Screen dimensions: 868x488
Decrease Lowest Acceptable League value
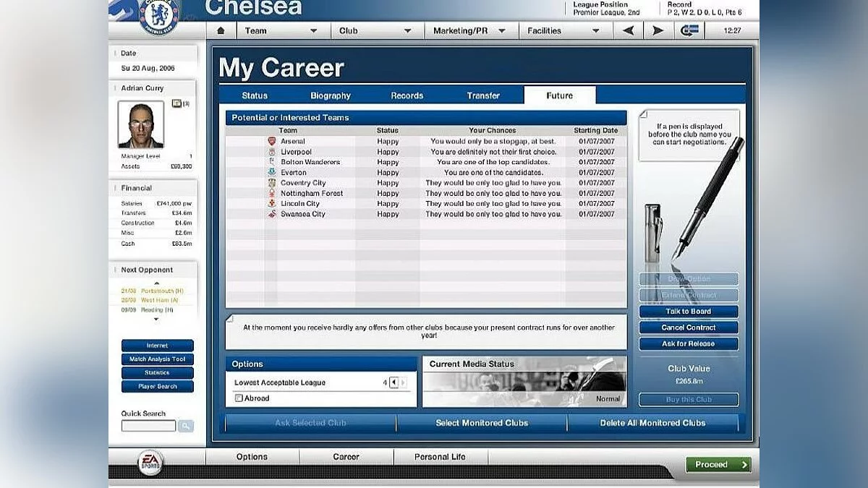point(393,382)
